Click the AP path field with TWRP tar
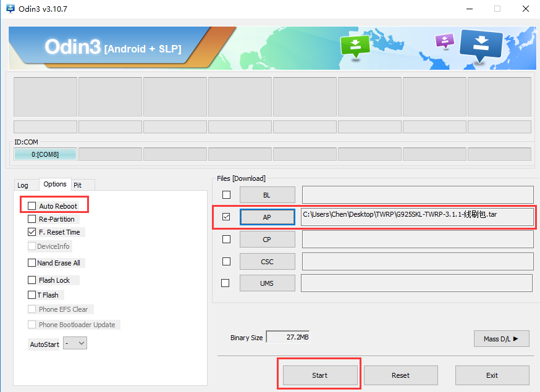 click(418, 217)
